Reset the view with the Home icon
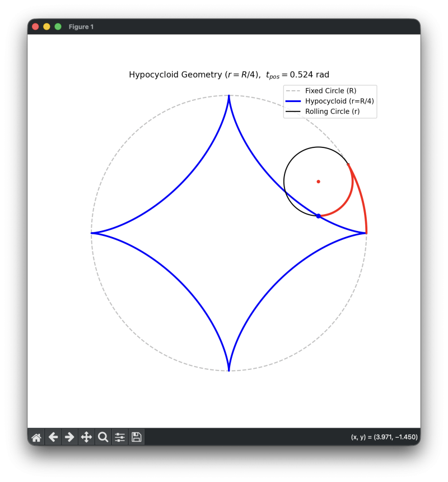This screenshot has height=482, width=448. (x=36, y=437)
